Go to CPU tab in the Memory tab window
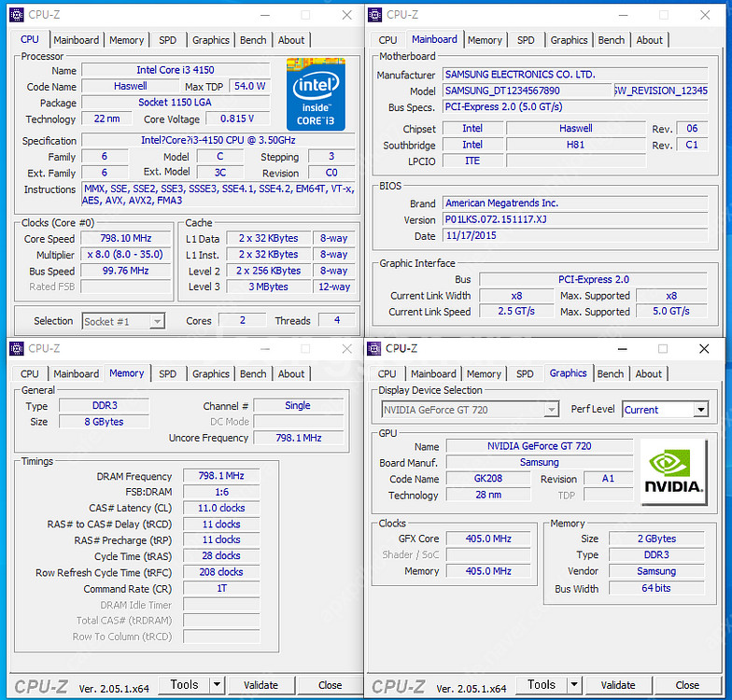This screenshot has width=732, height=700. click(x=30, y=373)
